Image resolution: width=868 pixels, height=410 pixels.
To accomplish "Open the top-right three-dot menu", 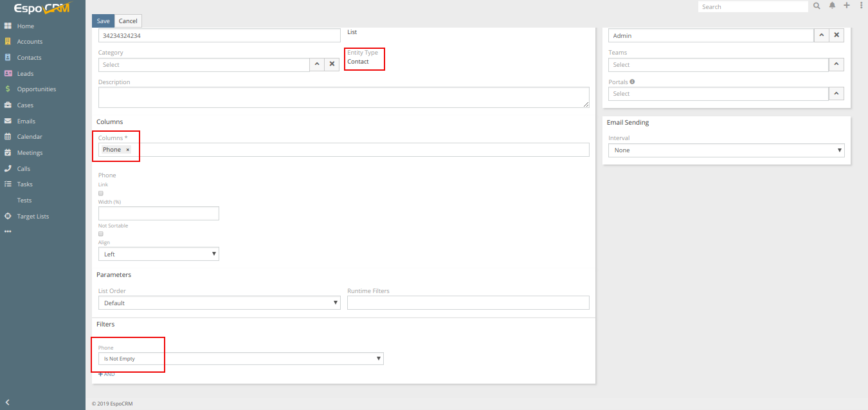I will coord(861,6).
